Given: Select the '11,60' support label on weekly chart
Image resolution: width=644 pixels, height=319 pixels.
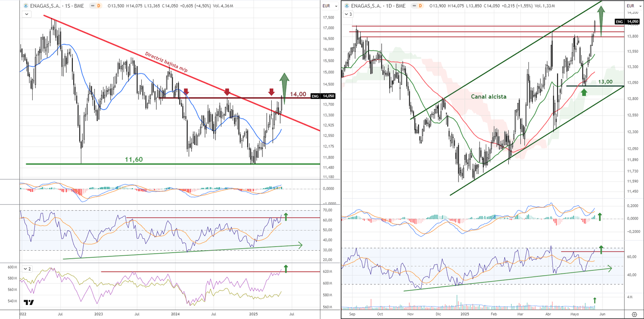Looking at the screenshot, I should pyautogui.click(x=134, y=160).
